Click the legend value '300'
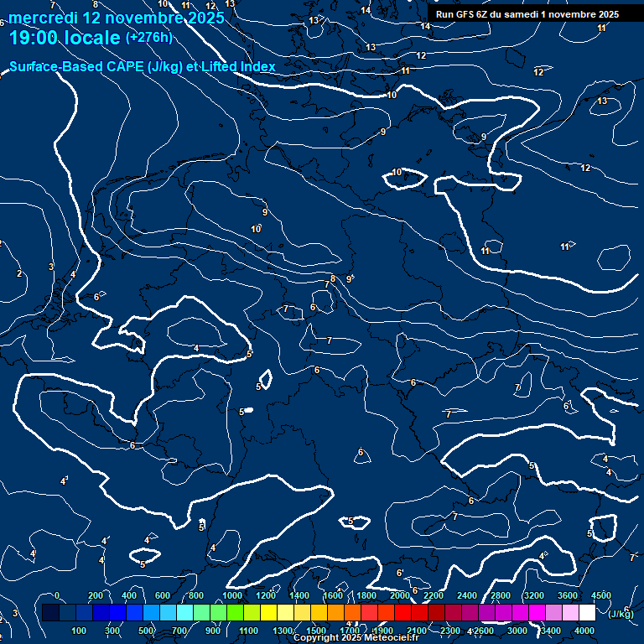Screen dimensions: 644x644 (112, 631)
